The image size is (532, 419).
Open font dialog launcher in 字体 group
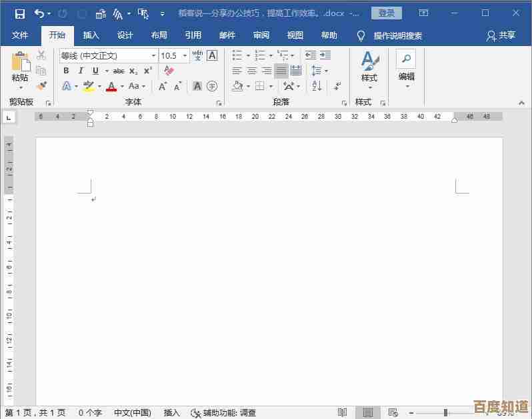pos(219,103)
